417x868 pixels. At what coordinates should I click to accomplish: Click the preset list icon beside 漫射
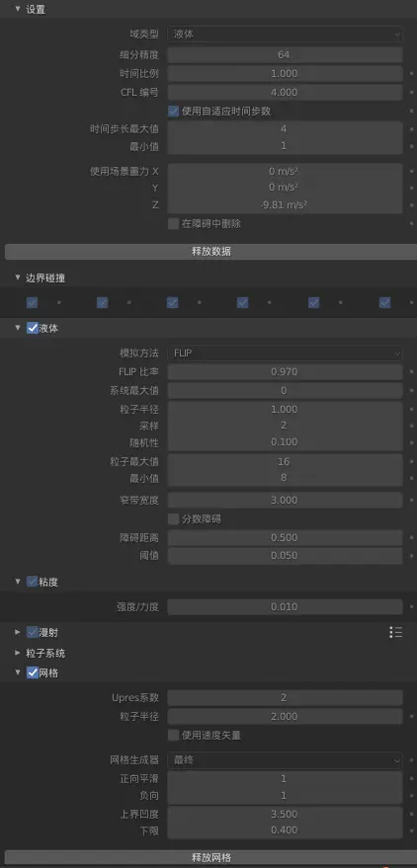coord(395,632)
